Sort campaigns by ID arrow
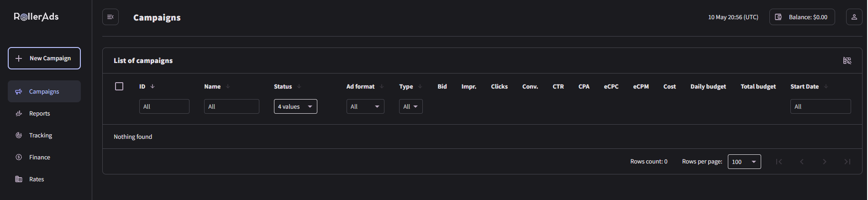 (x=153, y=86)
